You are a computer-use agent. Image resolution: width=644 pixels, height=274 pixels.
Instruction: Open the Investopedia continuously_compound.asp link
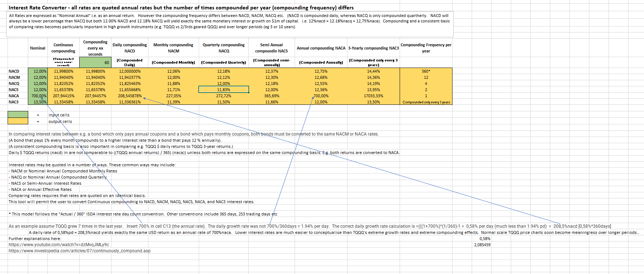80,251
